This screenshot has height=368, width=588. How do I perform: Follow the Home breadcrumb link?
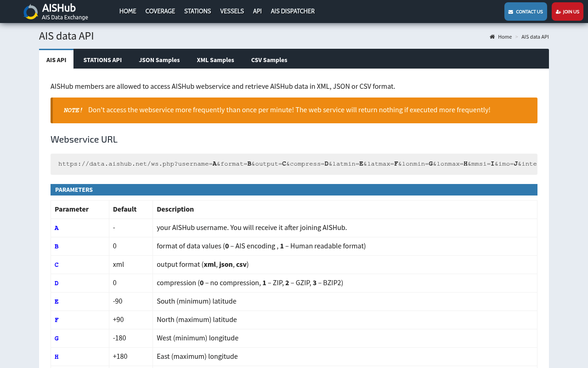505,37
